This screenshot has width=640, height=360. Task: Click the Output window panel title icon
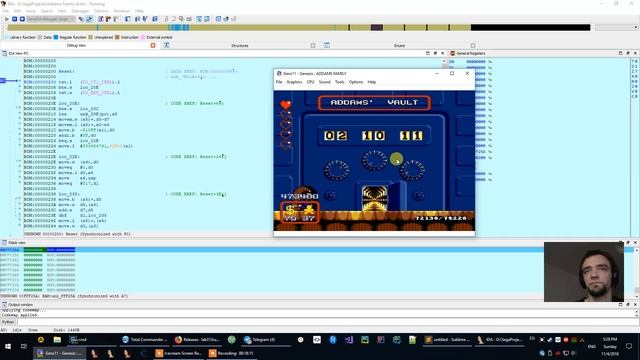click(x=4, y=304)
